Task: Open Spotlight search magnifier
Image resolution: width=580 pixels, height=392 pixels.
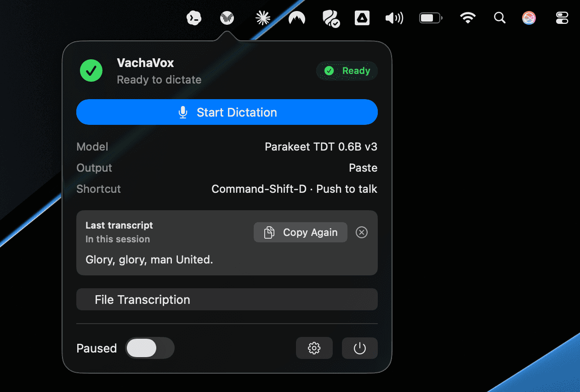Action: pyautogui.click(x=500, y=18)
